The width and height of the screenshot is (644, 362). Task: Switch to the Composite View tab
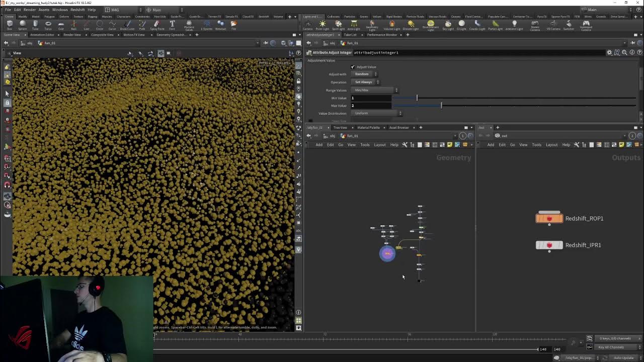coord(102,35)
